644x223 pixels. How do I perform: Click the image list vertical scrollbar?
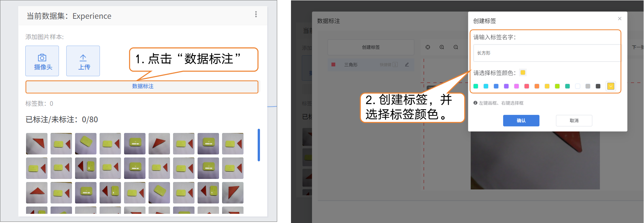tap(259, 145)
